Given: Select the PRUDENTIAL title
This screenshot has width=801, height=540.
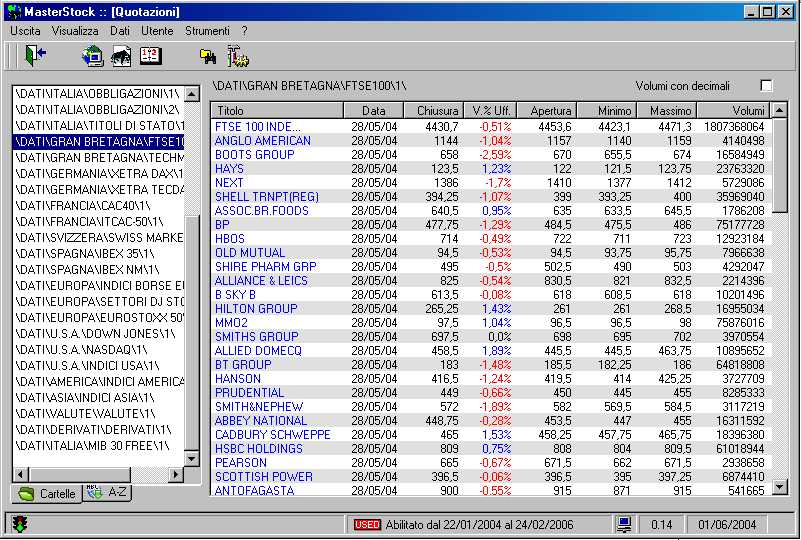Looking at the screenshot, I should 249,392.
